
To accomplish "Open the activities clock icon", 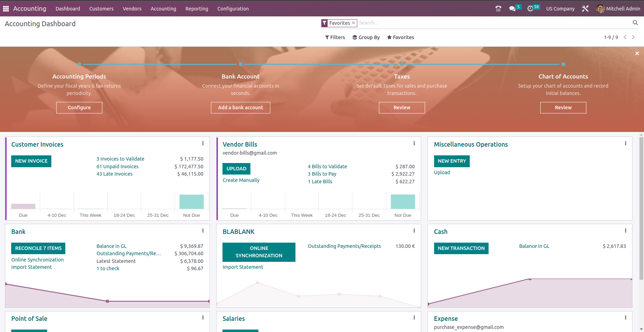I will click(x=530, y=9).
